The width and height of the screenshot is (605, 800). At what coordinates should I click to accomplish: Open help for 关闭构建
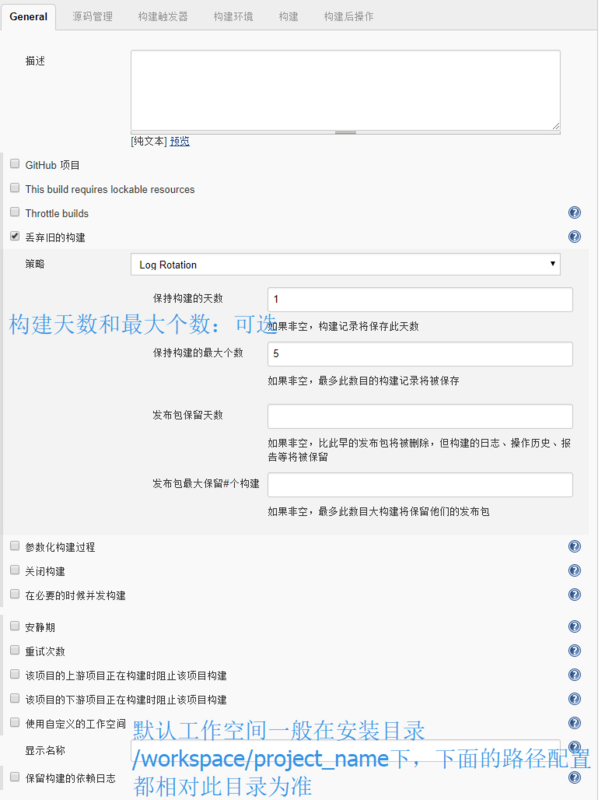[574, 570]
